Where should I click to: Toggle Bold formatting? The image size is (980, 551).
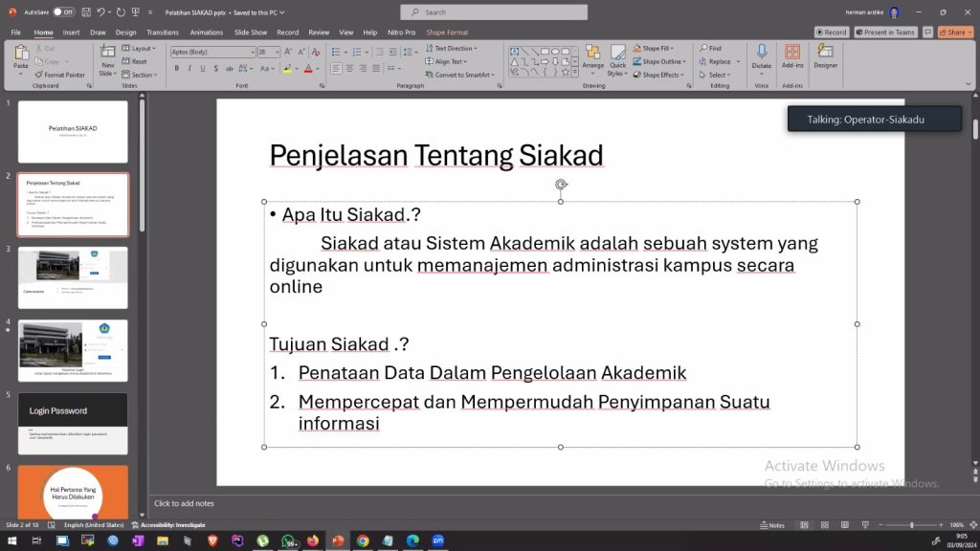[177, 69]
